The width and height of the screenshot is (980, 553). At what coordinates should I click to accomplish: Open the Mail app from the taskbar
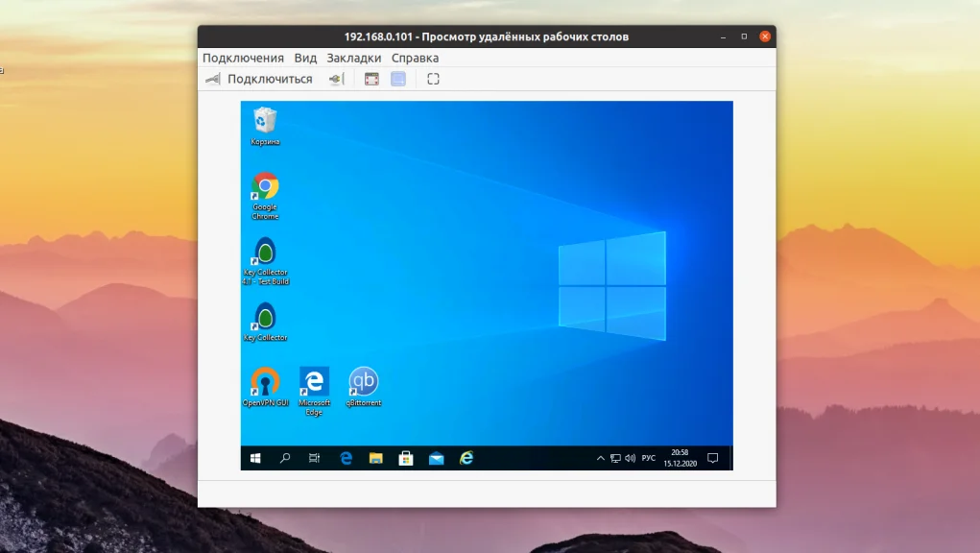click(435, 459)
